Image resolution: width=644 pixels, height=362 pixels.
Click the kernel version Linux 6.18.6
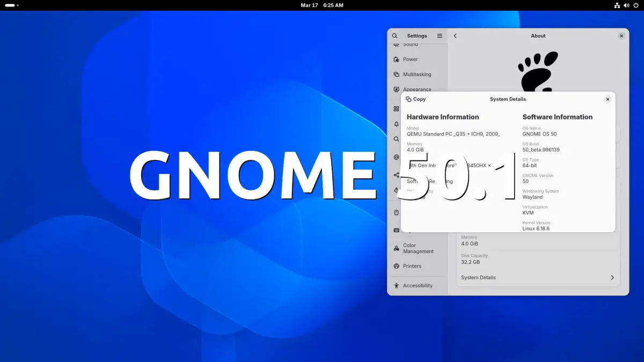point(536,228)
